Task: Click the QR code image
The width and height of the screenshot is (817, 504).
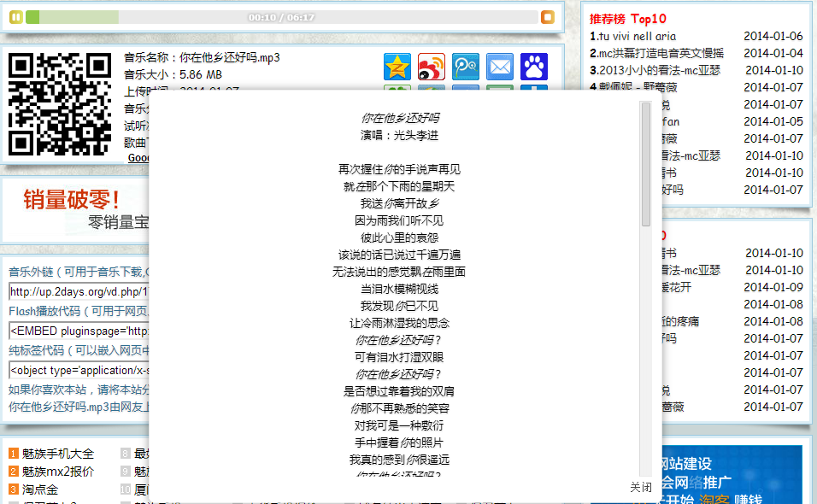Action: coord(60,104)
